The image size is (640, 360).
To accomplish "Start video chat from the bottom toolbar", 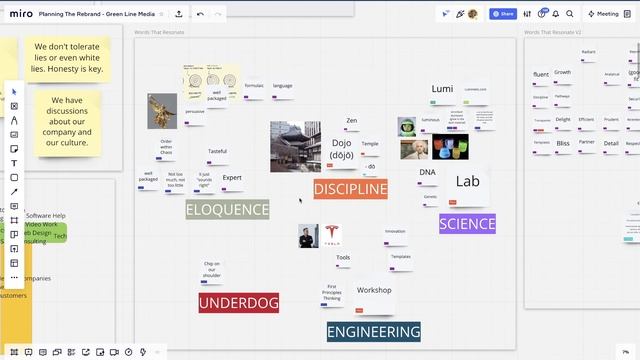I will coord(114,352).
